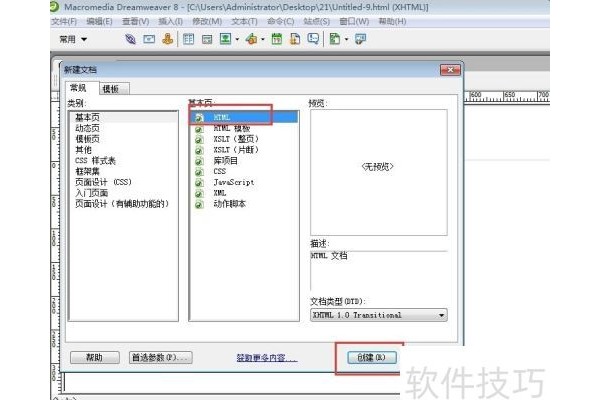Click the Dreamweaver application icon in title bar
The height and width of the screenshot is (400, 600).
click(x=55, y=6)
